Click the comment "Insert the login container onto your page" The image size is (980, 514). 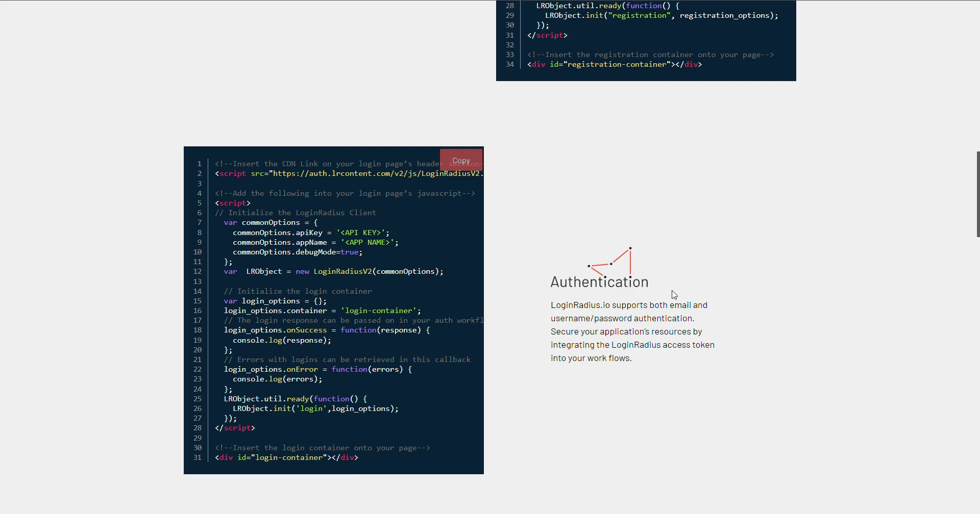point(322,448)
